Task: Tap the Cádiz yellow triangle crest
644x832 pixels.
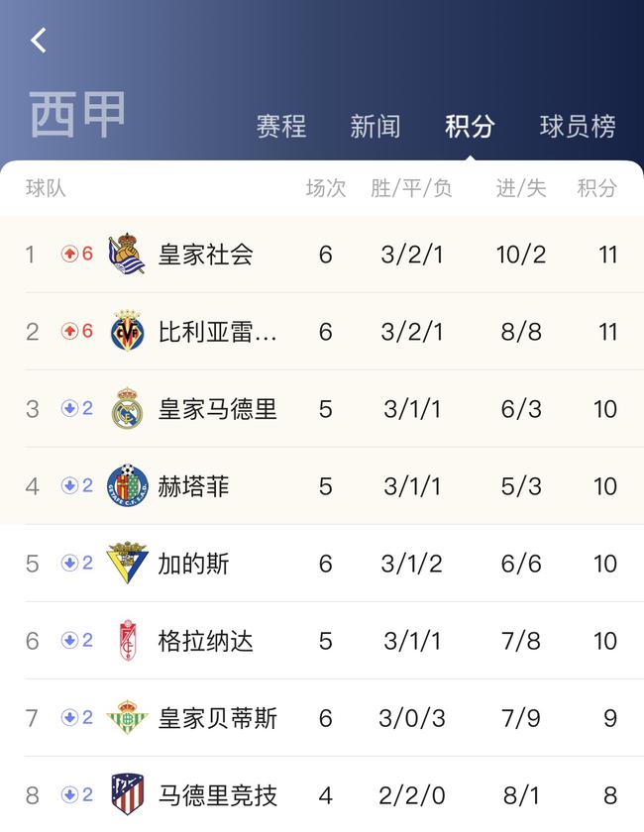Action: pos(128,563)
